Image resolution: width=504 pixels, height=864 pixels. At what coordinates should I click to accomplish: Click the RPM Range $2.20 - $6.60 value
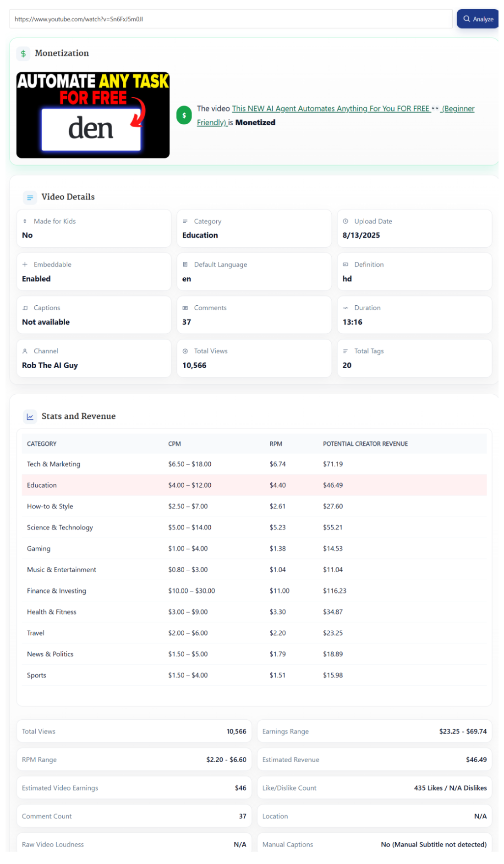(x=226, y=759)
